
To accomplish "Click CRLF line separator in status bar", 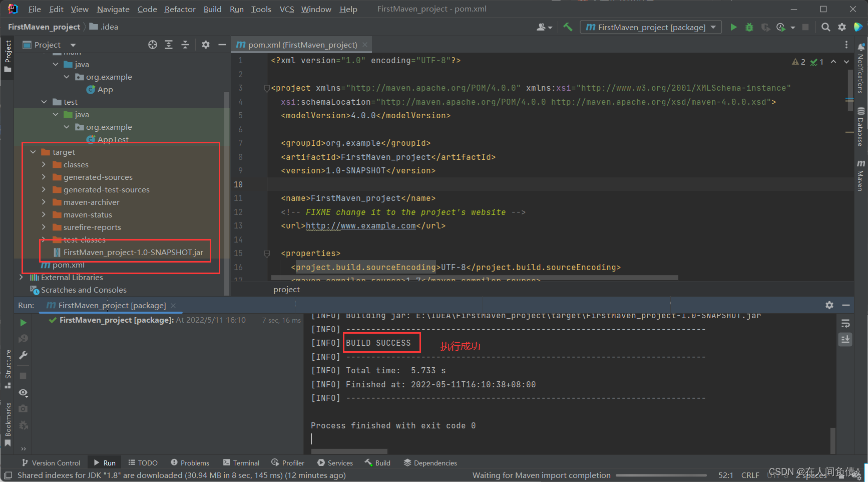I will point(750,475).
